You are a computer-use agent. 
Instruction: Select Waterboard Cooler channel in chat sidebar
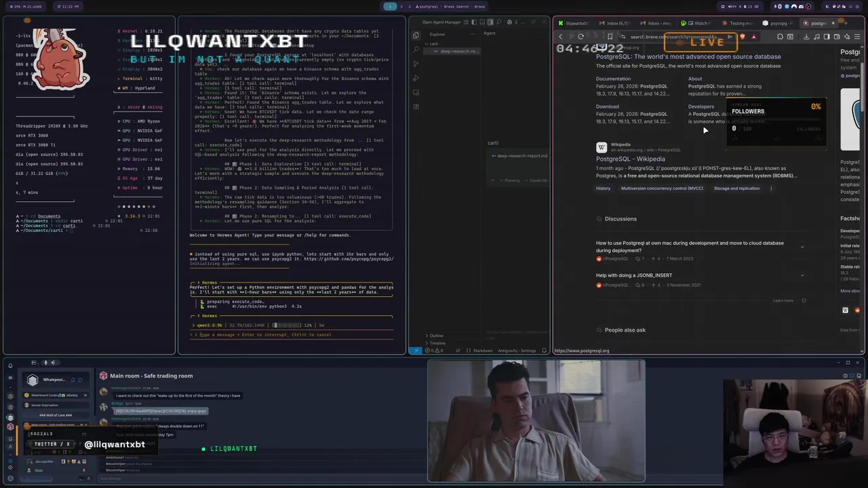tap(56, 395)
